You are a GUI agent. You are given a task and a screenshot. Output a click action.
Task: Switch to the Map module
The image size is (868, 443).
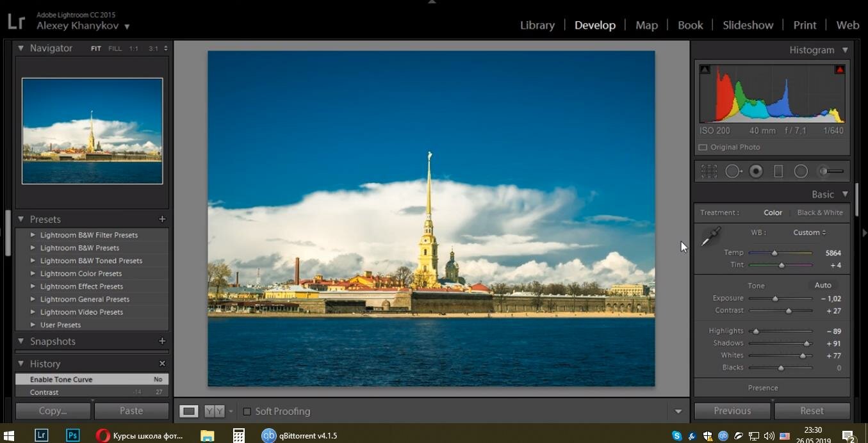pos(646,25)
